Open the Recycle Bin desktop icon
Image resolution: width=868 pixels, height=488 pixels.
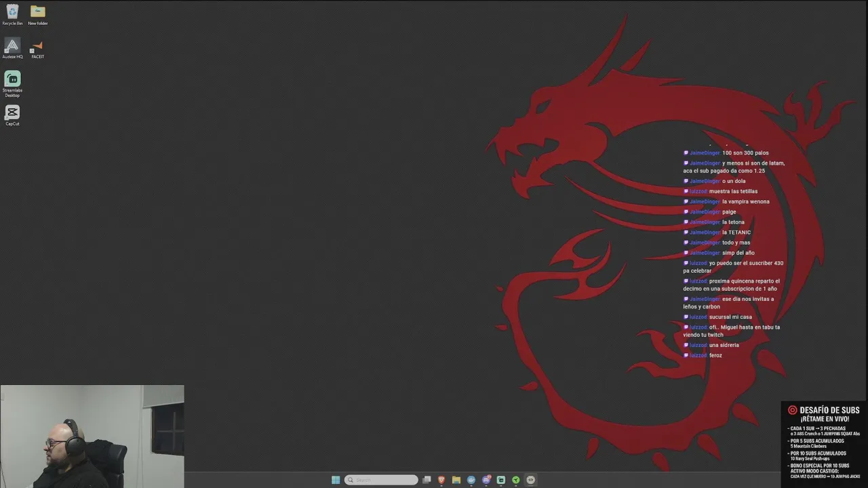click(12, 14)
